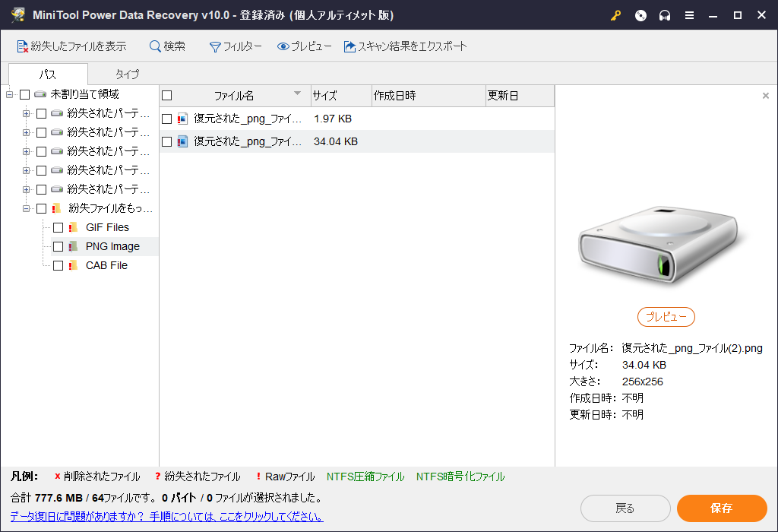Click the key registration icon
778x532 pixels.
tap(615, 15)
